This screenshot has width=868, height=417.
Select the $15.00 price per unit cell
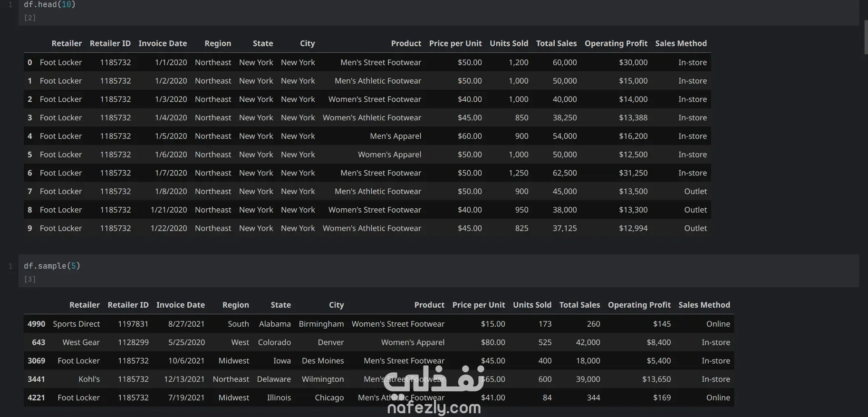pyautogui.click(x=493, y=324)
